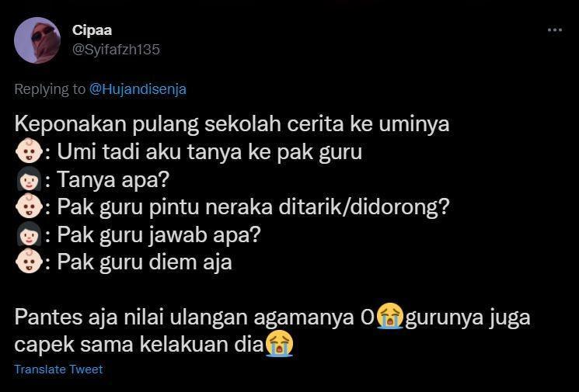Open Cipaa's profile avatar picture
579x392 pixels.
point(37,40)
